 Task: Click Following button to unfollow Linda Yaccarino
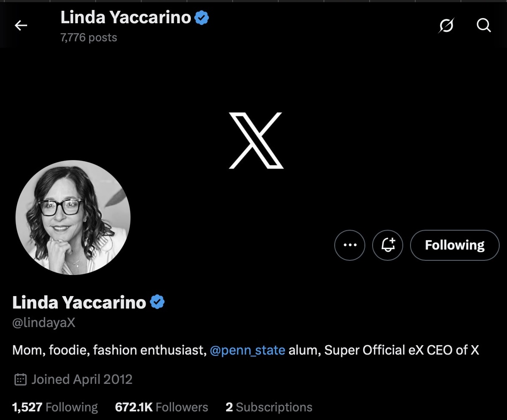(x=454, y=245)
